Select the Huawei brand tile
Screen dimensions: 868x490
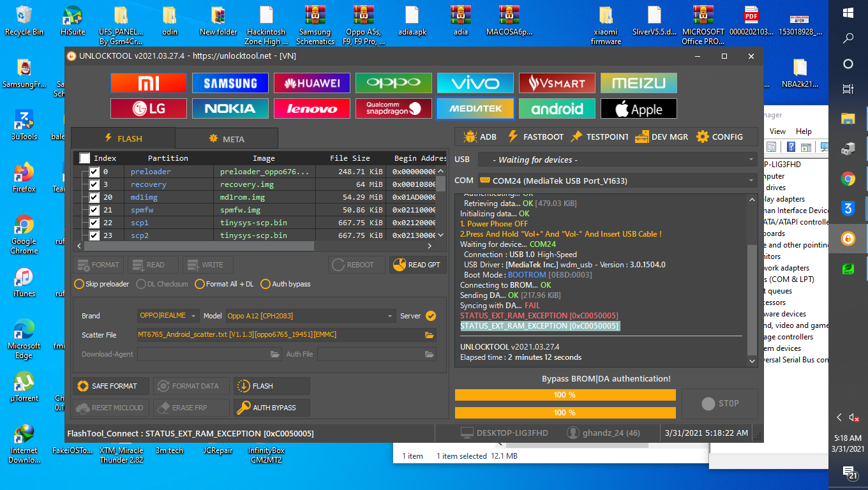311,83
